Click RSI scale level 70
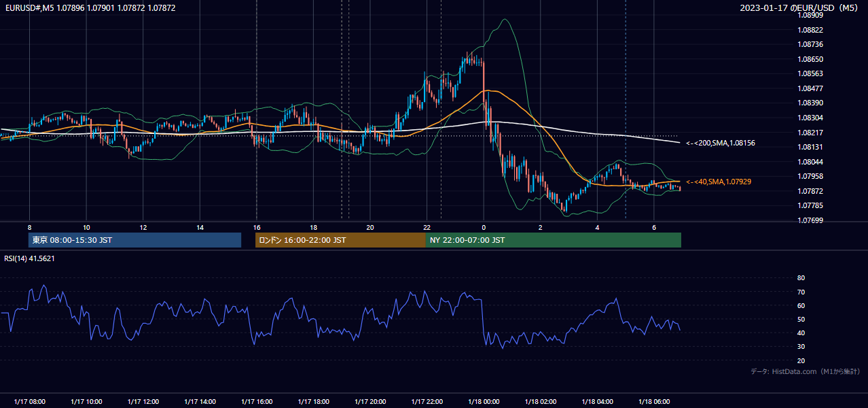Viewport: 868px width, 408px height. pos(801,292)
